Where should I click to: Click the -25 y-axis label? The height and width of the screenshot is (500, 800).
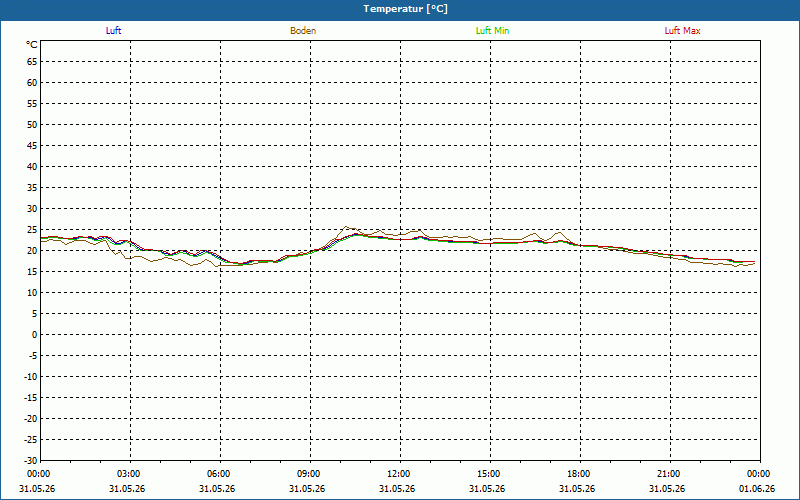pyautogui.click(x=31, y=440)
